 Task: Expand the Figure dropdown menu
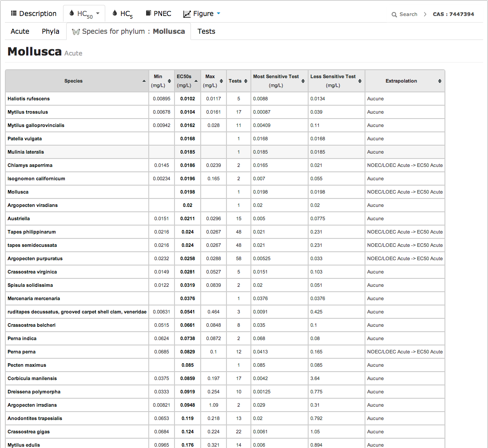click(218, 13)
